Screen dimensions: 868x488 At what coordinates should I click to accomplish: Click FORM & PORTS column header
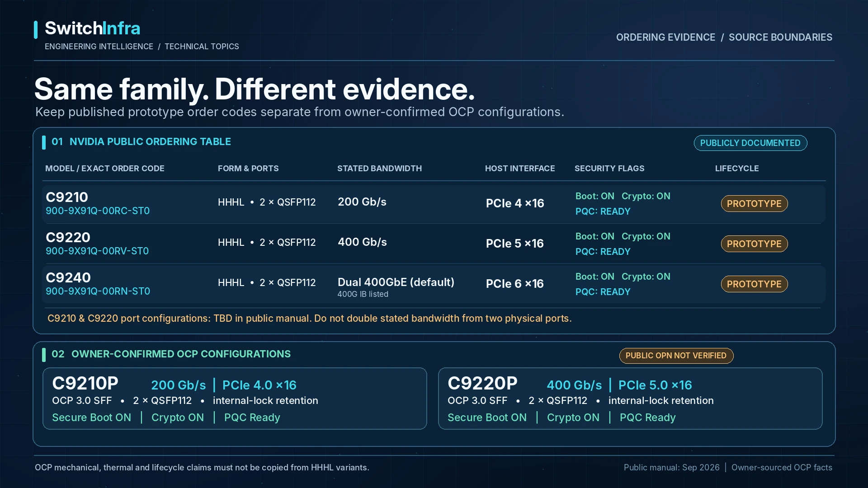point(248,168)
